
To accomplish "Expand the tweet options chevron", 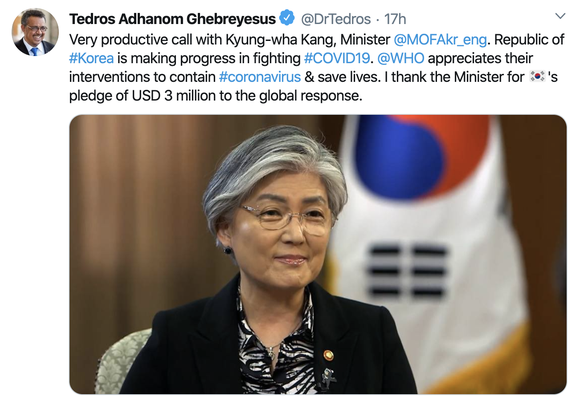I will point(560,16).
